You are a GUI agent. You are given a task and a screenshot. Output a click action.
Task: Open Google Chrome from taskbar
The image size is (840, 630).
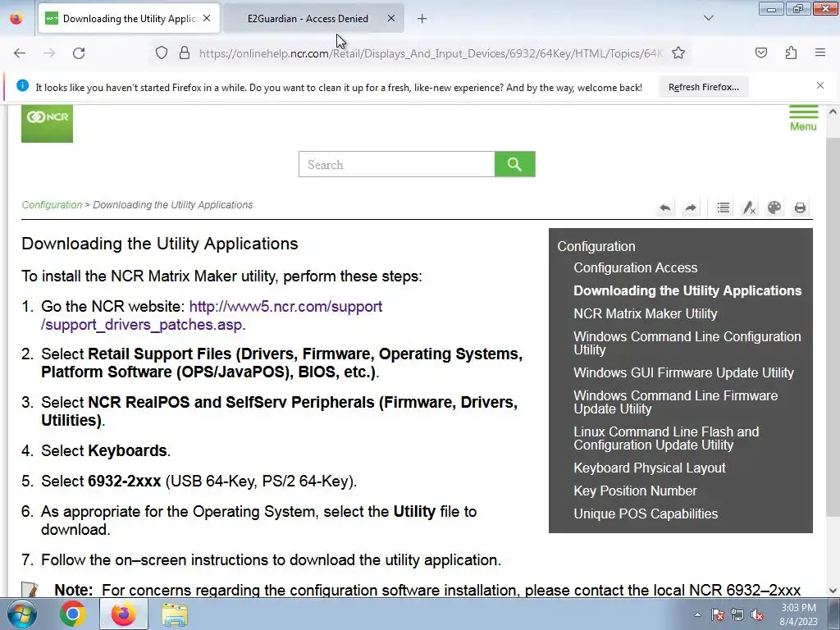pyautogui.click(x=73, y=614)
